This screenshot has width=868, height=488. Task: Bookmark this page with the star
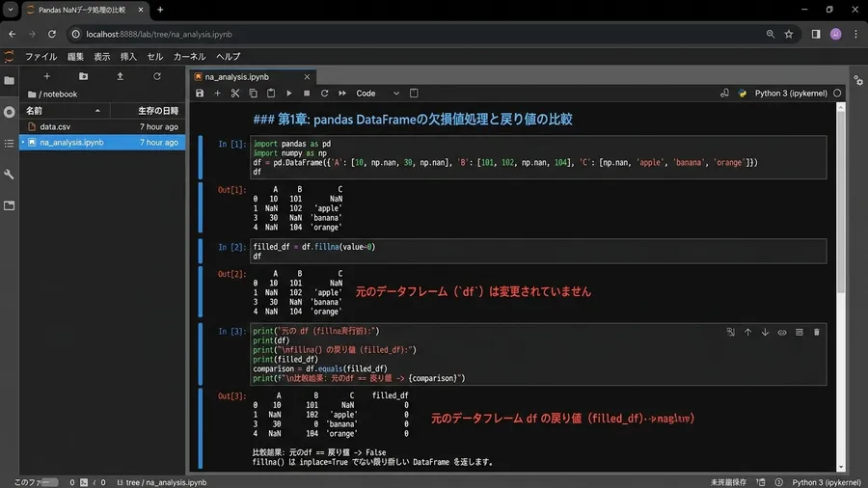tap(789, 35)
